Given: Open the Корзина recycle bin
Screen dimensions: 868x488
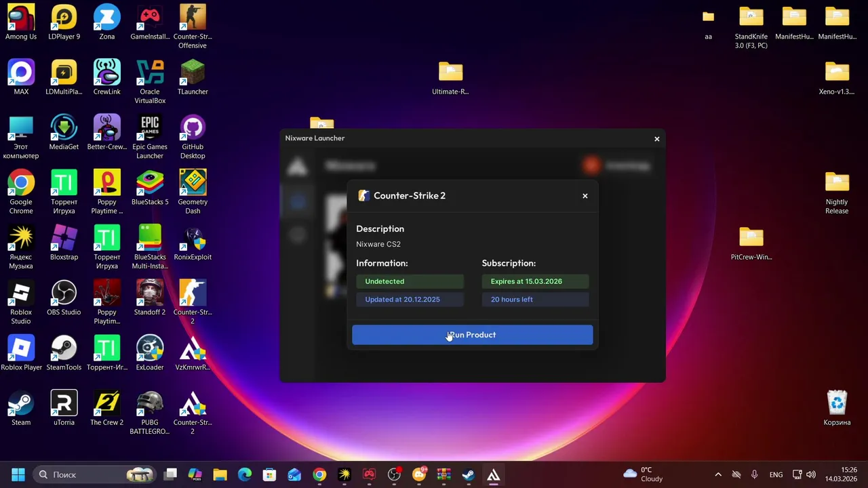Looking at the screenshot, I should coord(837,408).
